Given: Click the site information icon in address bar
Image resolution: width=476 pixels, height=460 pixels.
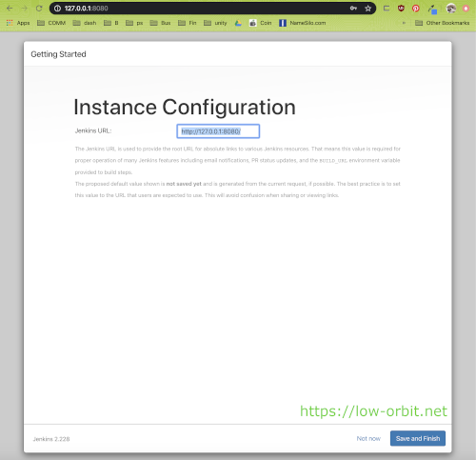Looking at the screenshot, I should 57,9.
